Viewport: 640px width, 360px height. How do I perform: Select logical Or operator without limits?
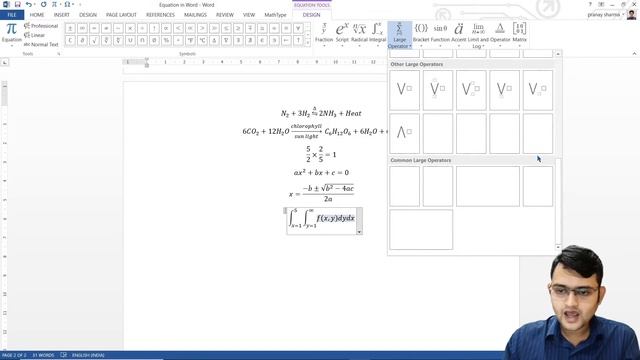[x=404, y=90]
